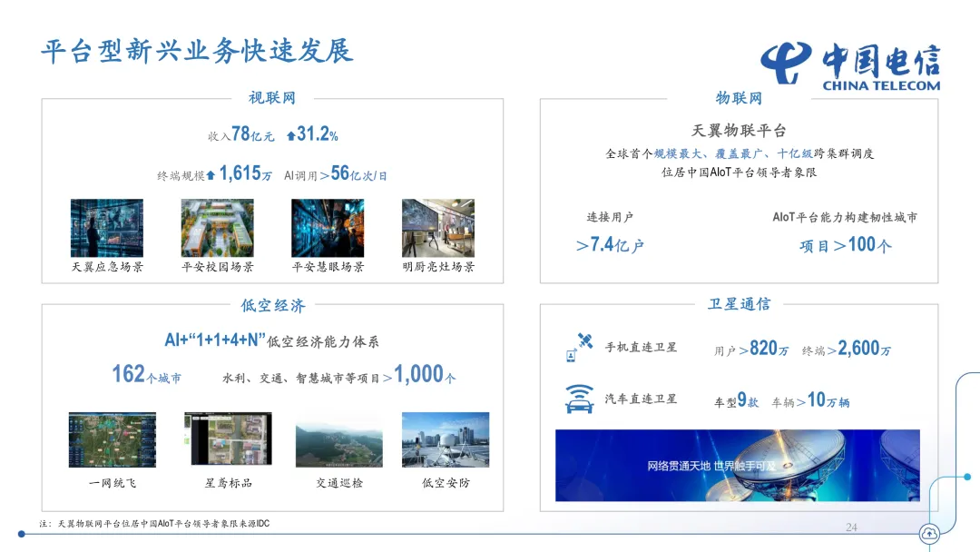This screenshot has width=980, height=552.
Task: Click the 车型9款 figure
Action: pos(736,400)
